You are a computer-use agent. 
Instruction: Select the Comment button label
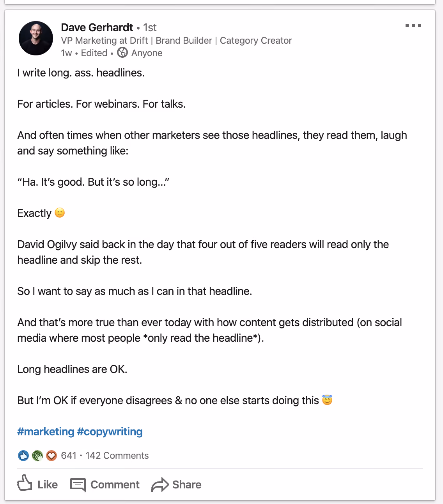[115, 484]
